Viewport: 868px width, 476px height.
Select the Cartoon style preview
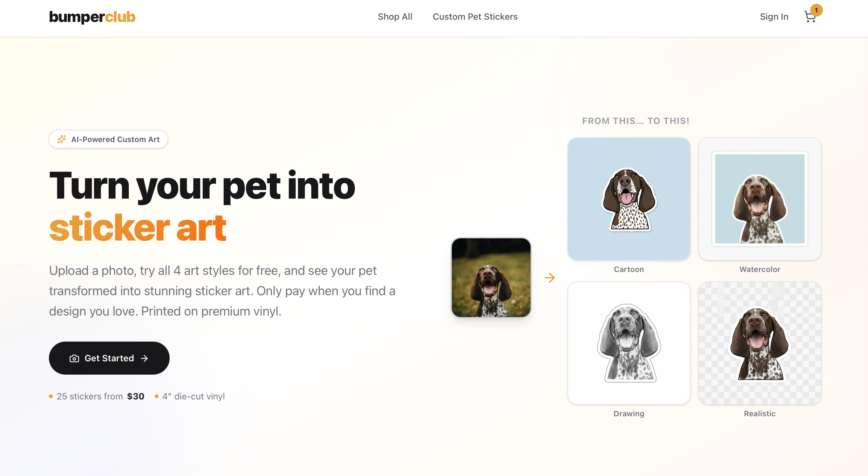(629, 199)
